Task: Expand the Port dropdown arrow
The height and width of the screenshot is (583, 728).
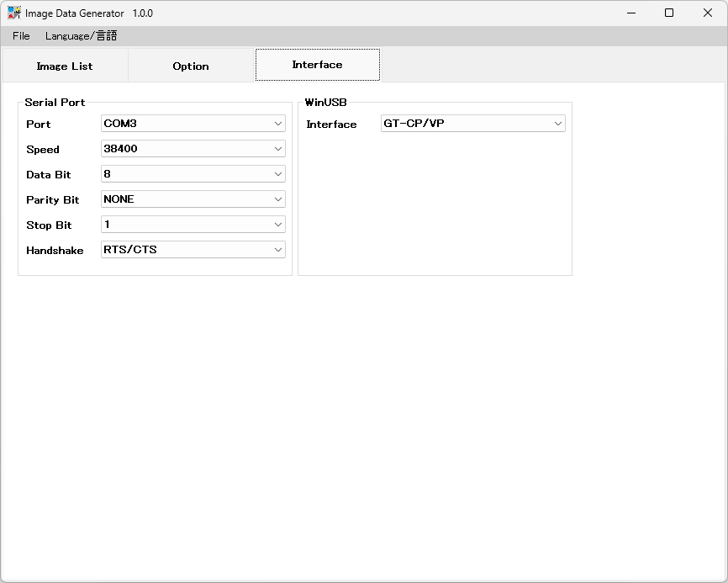Action: coord(277,124)
